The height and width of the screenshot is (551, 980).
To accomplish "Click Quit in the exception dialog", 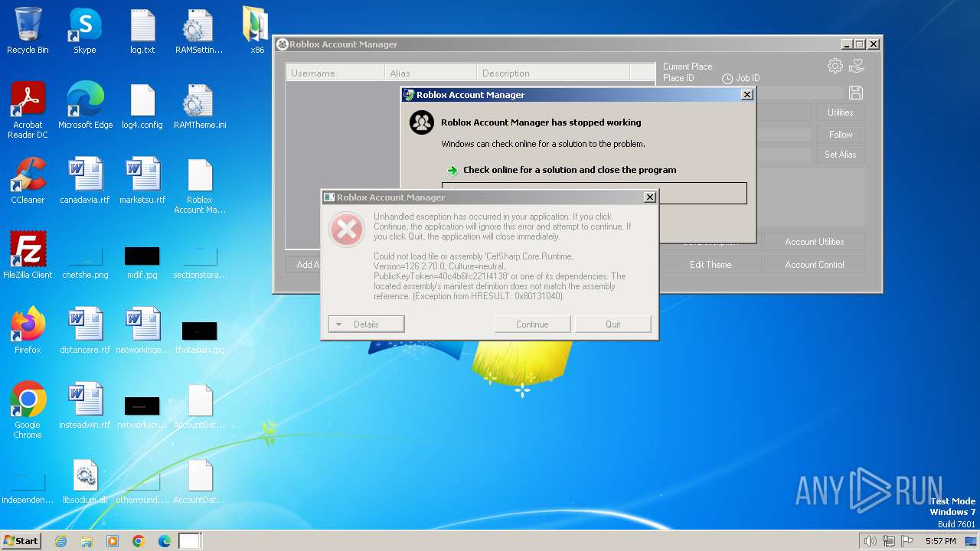I will point(613,324).
